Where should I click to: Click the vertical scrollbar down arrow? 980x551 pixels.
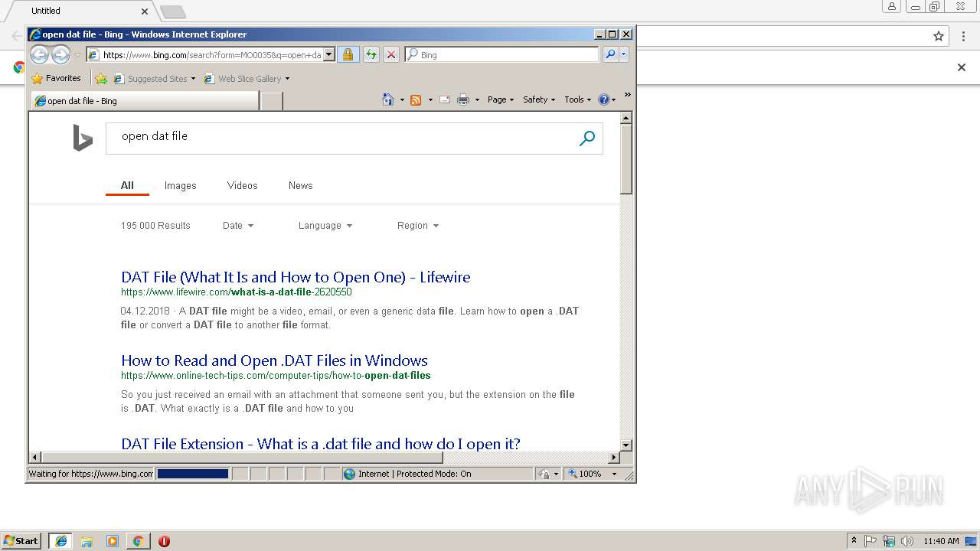[x=626, y=445]
